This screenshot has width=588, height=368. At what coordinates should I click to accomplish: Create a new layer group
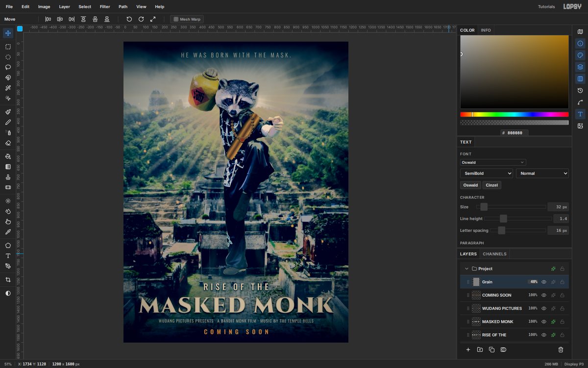(480, 350)
